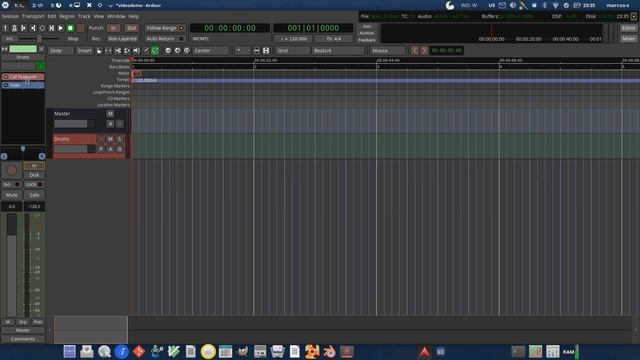This screenshot has height=360, width=640.
Task: Open the Session menu
Action: 10,16
